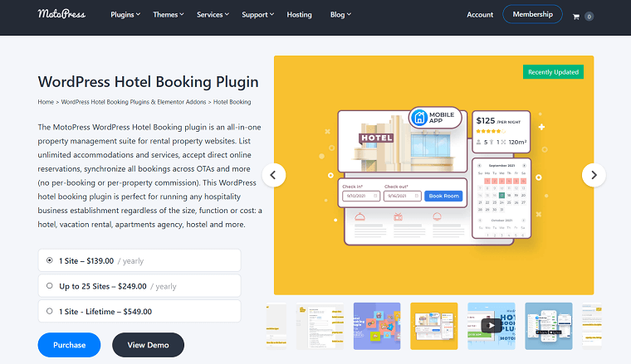The image size is (631, 364).
Task: Click the Membership button
Action: (532, 14)
